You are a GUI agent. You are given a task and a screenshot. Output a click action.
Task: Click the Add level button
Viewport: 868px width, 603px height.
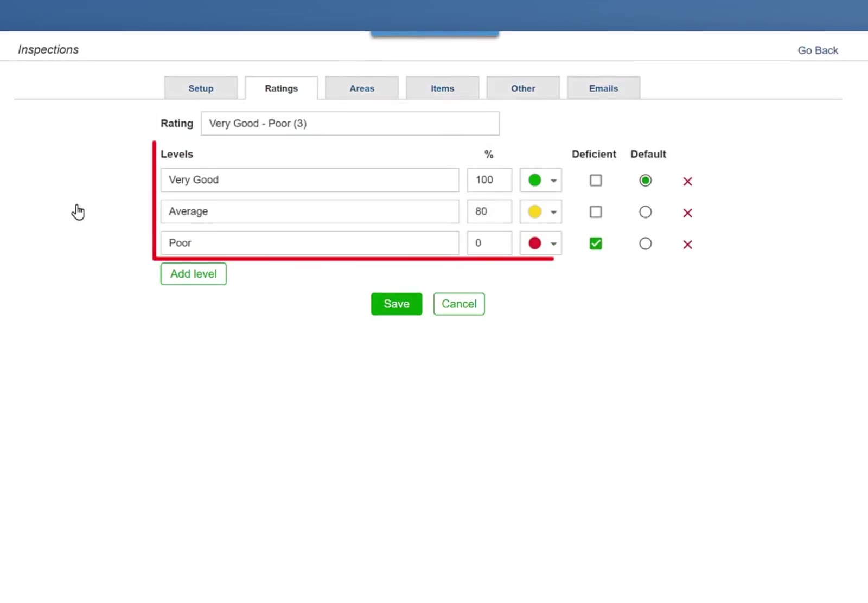pos(193,274)
